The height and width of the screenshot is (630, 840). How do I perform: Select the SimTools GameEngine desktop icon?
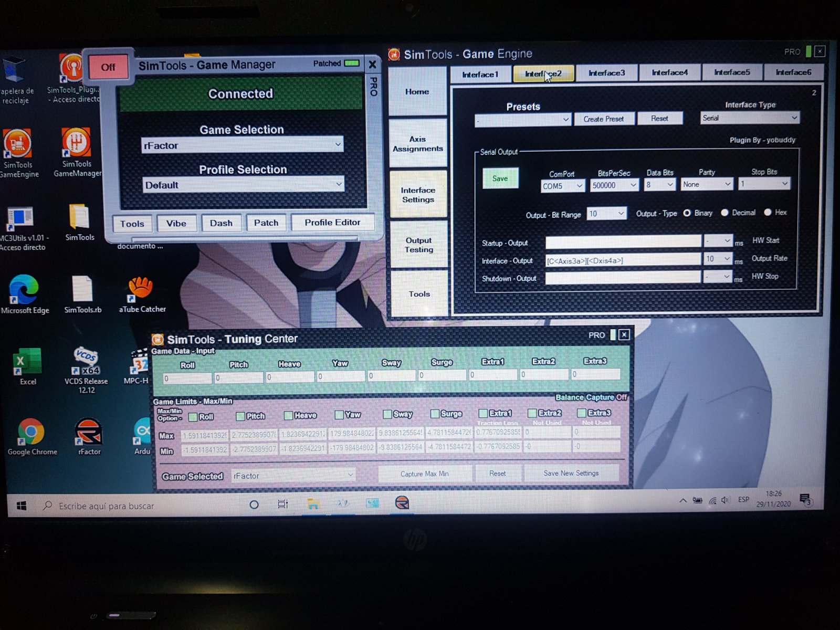click(18, 153)
